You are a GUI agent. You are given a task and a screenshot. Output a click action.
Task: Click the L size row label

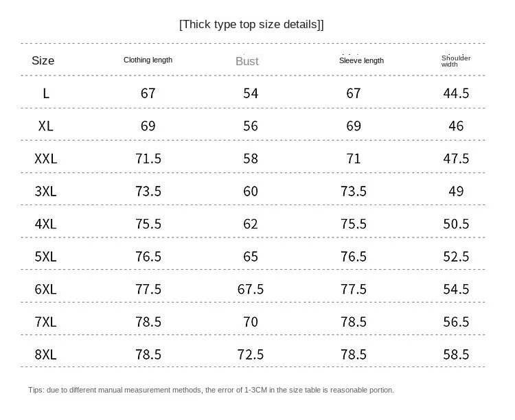click(x=46, y=93)
